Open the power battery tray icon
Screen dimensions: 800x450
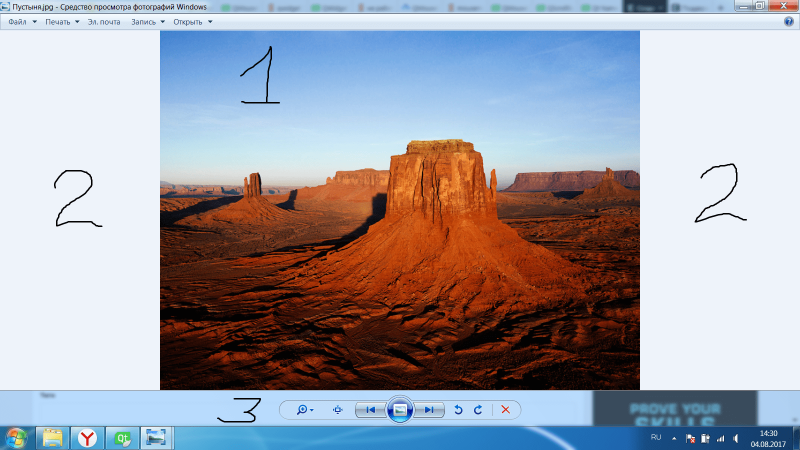pos(705,438)
